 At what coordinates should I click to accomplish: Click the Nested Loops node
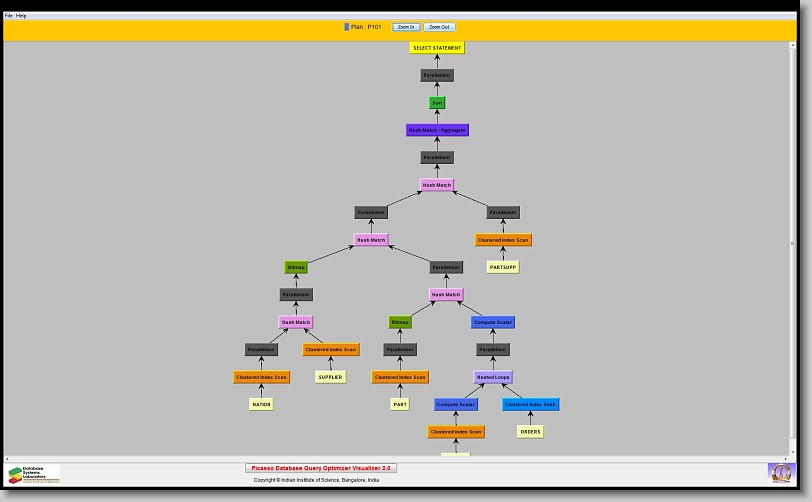493,377
